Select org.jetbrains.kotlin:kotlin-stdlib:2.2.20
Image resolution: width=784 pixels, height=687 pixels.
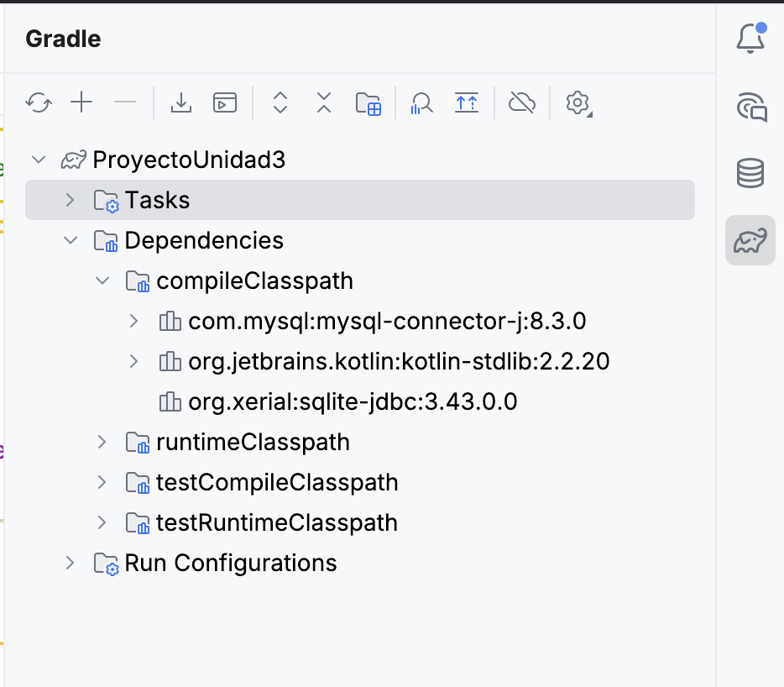pyautogui.click(x=399, y=361)
